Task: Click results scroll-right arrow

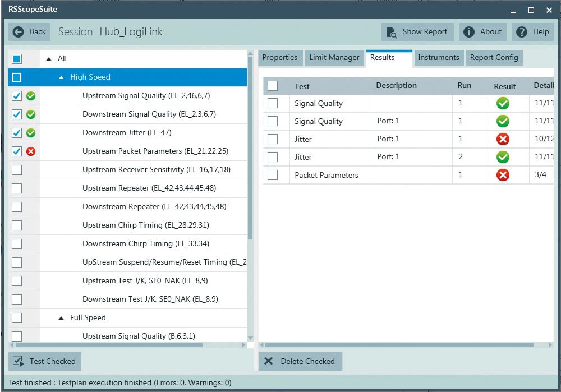Action: 550,345
